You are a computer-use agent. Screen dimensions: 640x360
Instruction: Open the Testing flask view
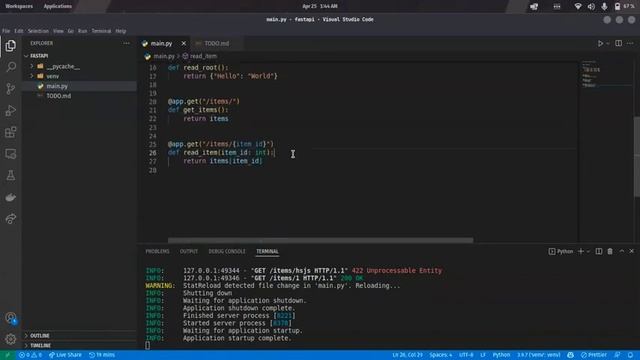(x=11, y=176)
